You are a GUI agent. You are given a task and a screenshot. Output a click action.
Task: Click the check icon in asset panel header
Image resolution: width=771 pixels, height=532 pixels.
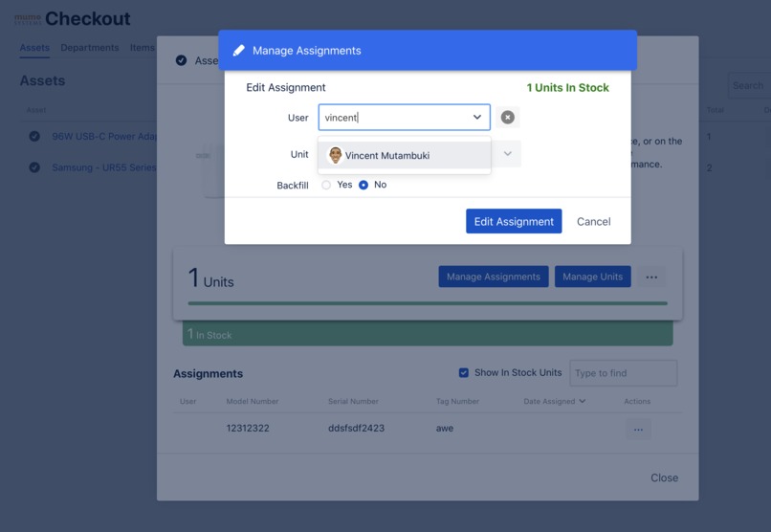181,60
